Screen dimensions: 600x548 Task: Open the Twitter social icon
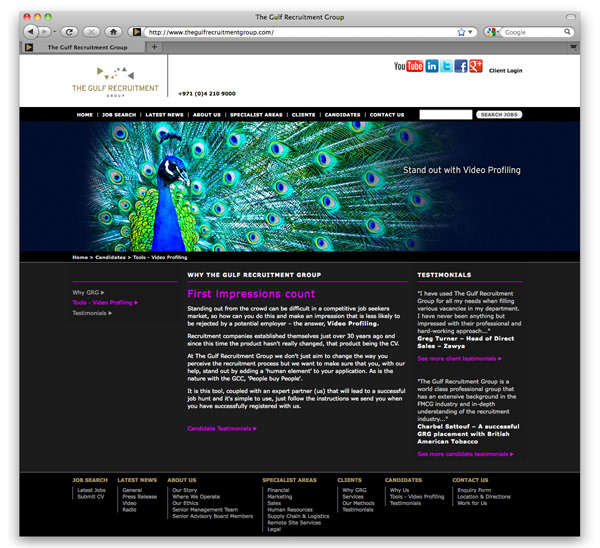(x=446, y=66)
